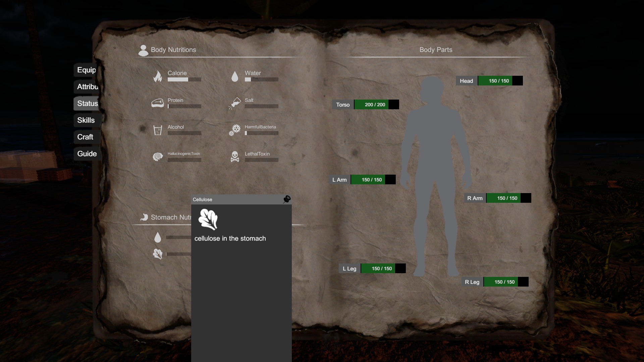644x362 pixels.
Task: Click the stomach water droplet icon
Action: 158,237
